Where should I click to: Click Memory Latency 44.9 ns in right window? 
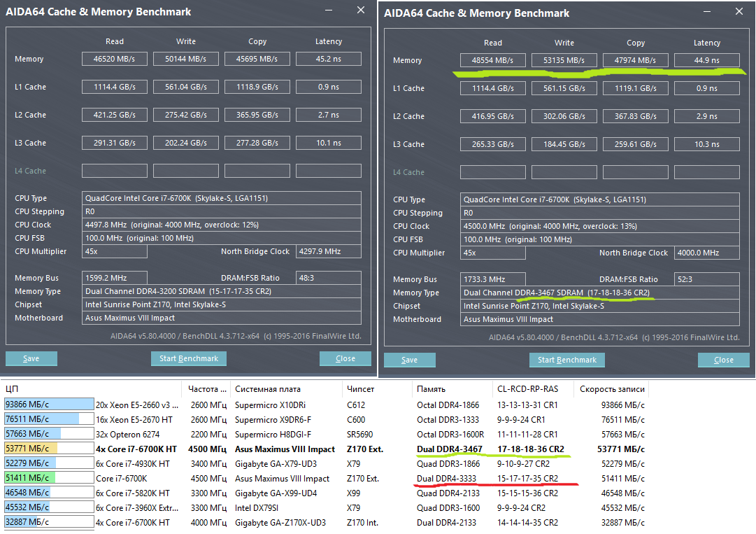pos(707,60)
